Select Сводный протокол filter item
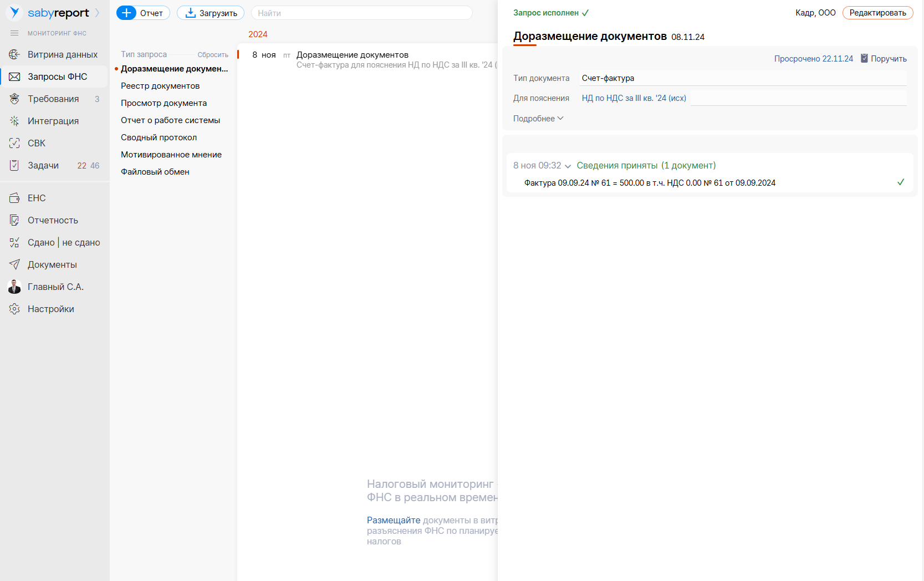Viewport: 924px width, 581px height. [x=159, y=137]
